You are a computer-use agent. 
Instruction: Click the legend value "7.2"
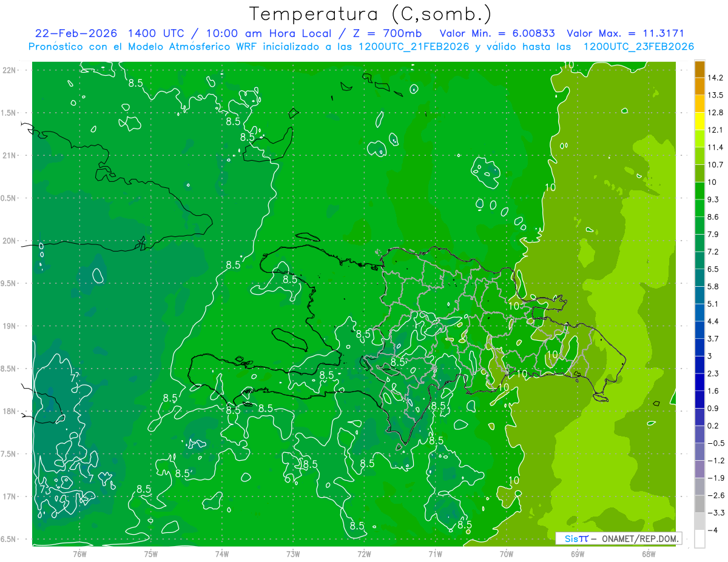pyautogui.click(x=713, y=252)
